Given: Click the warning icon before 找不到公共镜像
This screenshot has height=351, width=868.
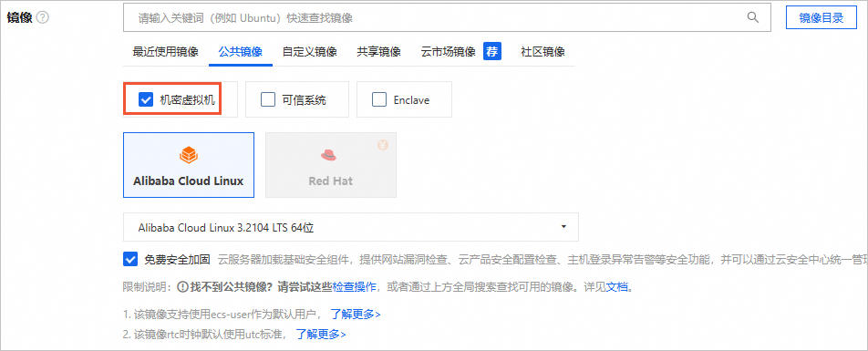Looking at the screenshot, I should click(181, 287).
